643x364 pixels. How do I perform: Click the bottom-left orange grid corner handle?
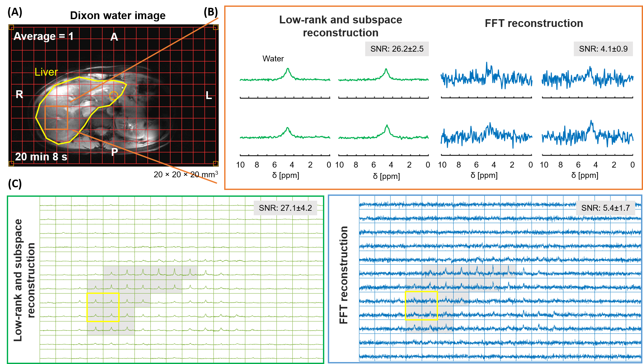click(11, 163)
